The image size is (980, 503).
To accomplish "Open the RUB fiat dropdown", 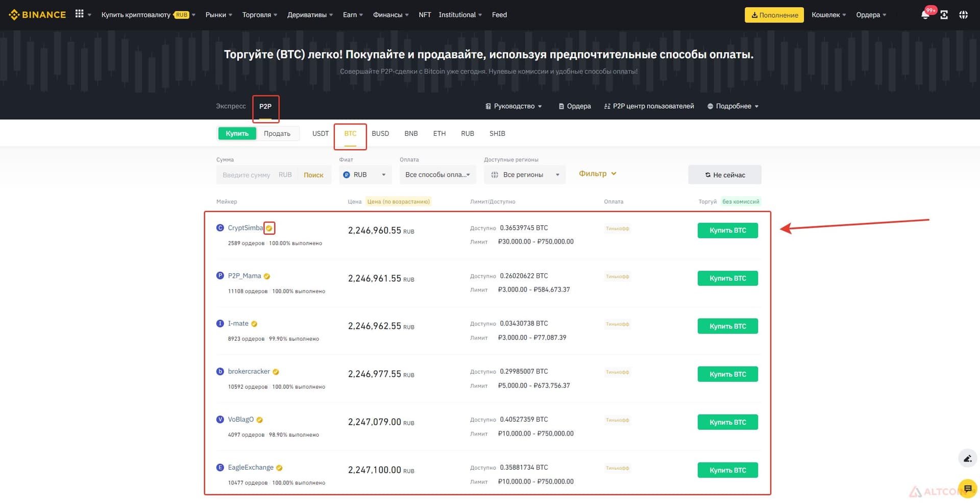I will pos(365,175).
